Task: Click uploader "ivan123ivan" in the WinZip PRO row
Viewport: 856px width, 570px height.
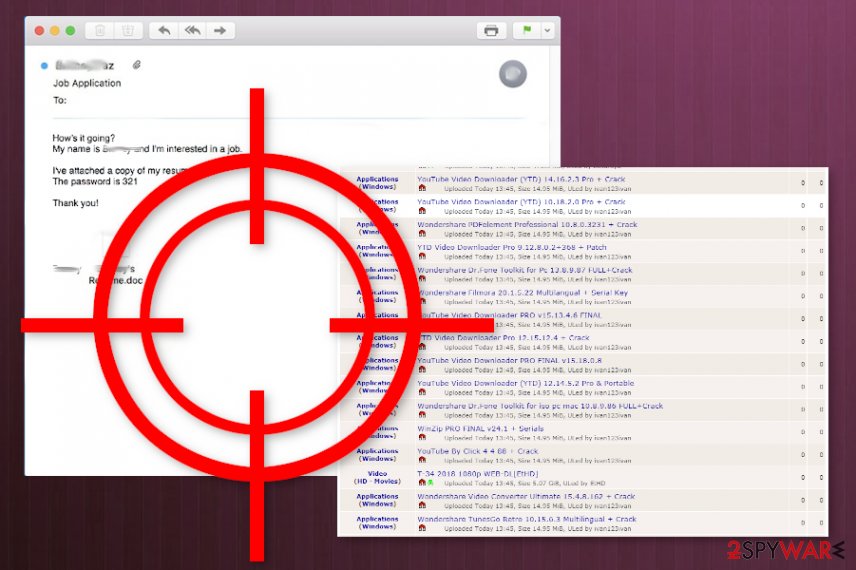Action: [x=613, y=438]
